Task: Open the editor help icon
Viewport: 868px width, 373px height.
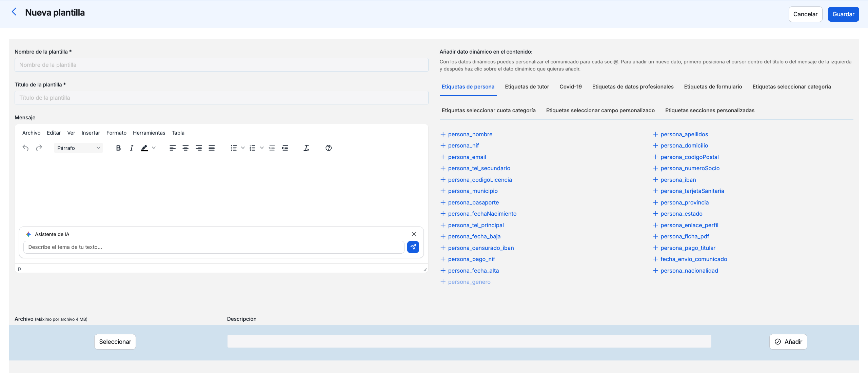Action: (328, 148)
